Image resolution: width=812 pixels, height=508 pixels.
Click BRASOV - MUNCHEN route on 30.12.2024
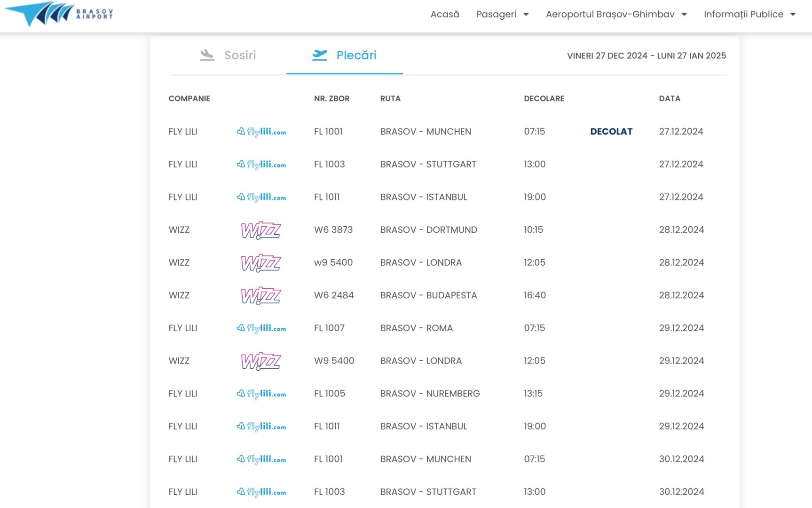(426, 459)
